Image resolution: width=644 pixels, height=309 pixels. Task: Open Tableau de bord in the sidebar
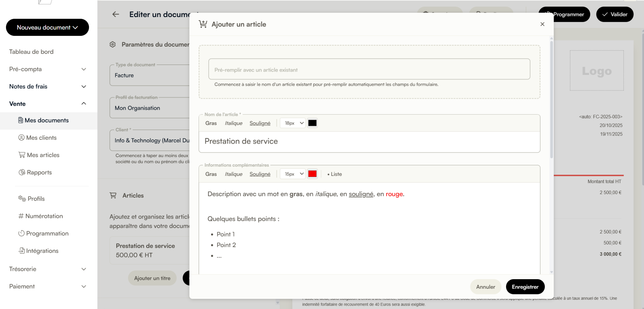click(31, 52)
